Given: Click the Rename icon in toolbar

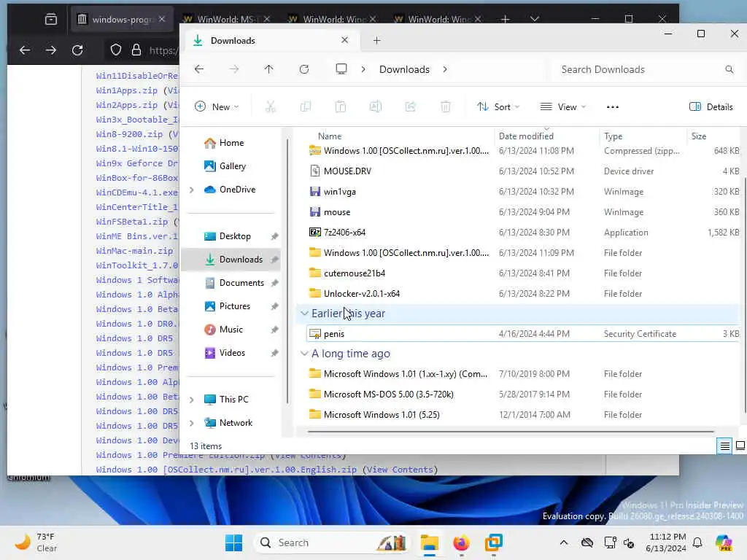Looking at the screenshot, I should pyautogui.click(x=376, y=106).
